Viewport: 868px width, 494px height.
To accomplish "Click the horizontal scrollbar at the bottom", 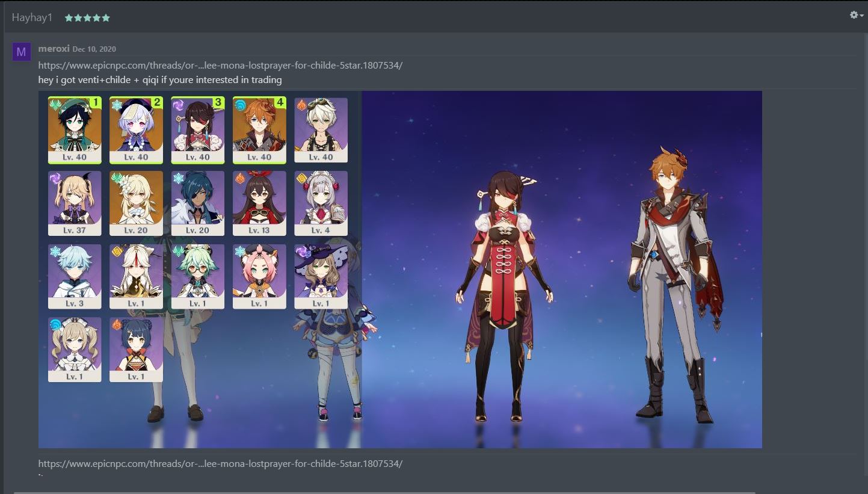I will click(x=385, y=492).
